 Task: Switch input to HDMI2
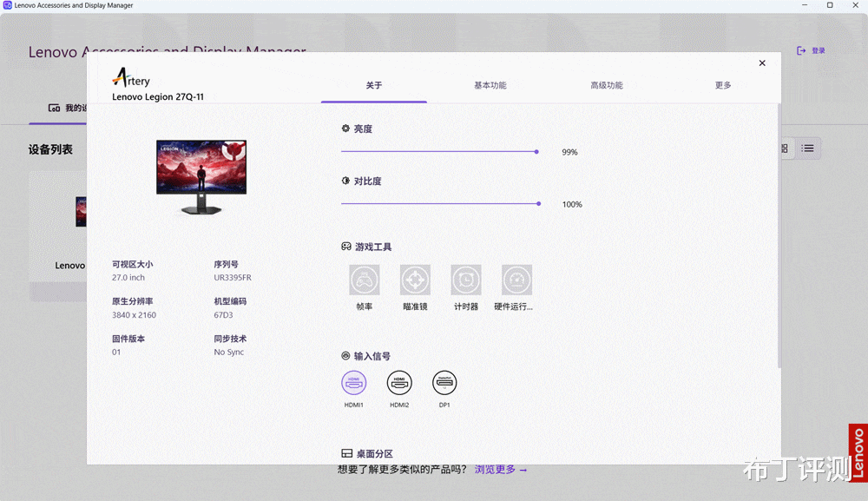tap(399, 383)
